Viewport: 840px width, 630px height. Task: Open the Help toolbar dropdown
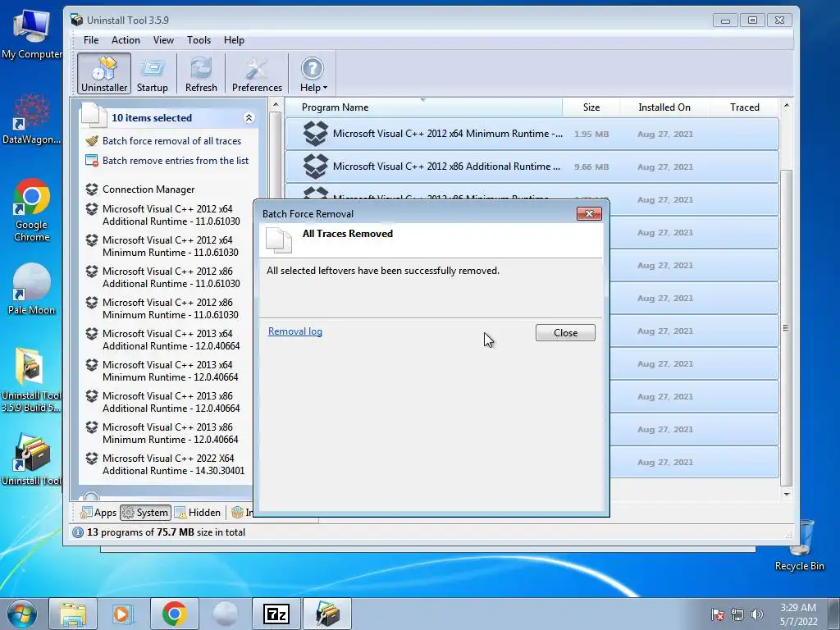coord(313,73)
